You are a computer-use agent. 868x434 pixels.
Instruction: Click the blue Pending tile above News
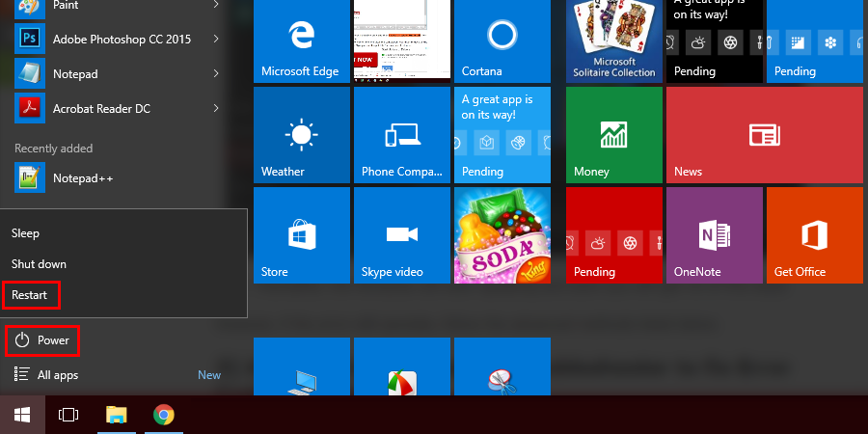815,41
